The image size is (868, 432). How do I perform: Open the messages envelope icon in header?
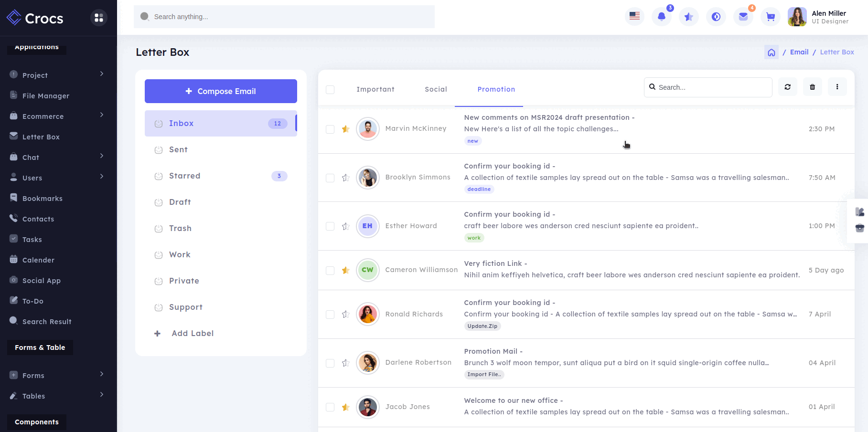(x=743, y=17)
